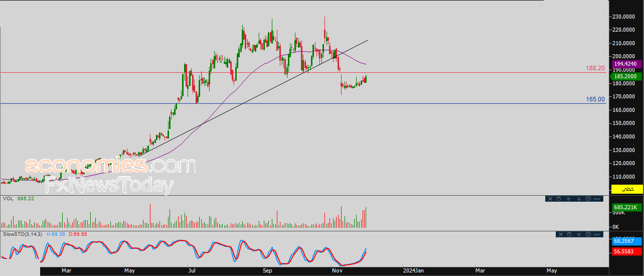
Task: Move the VOL panel up
Action: tap(568, 199)
